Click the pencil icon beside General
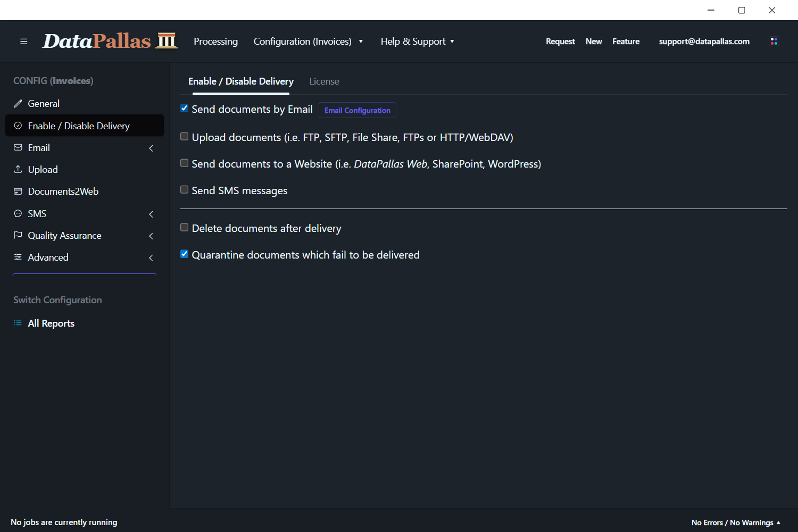Image resolution: width=798 pixels, height=532 pixels. (x=18, y=104)
